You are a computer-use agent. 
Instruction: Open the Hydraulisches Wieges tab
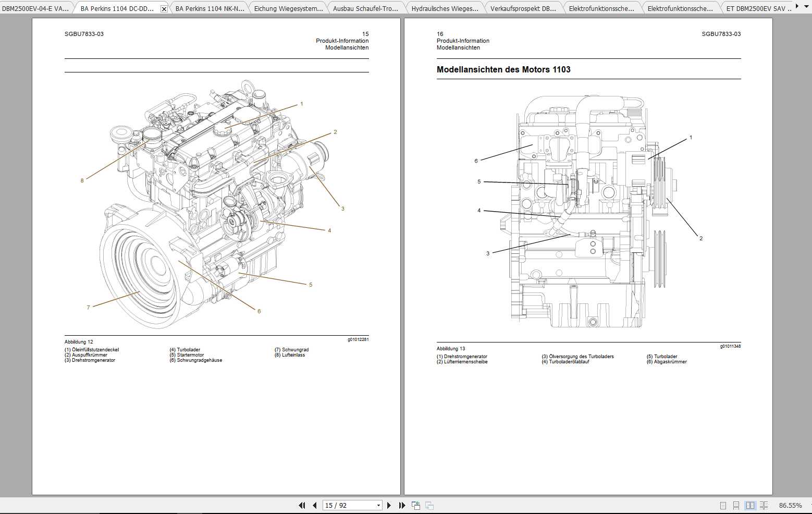[x=445, y=8]
